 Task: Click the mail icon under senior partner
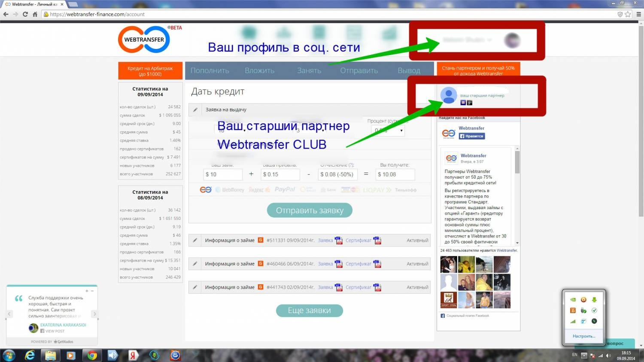coord(463,103)
